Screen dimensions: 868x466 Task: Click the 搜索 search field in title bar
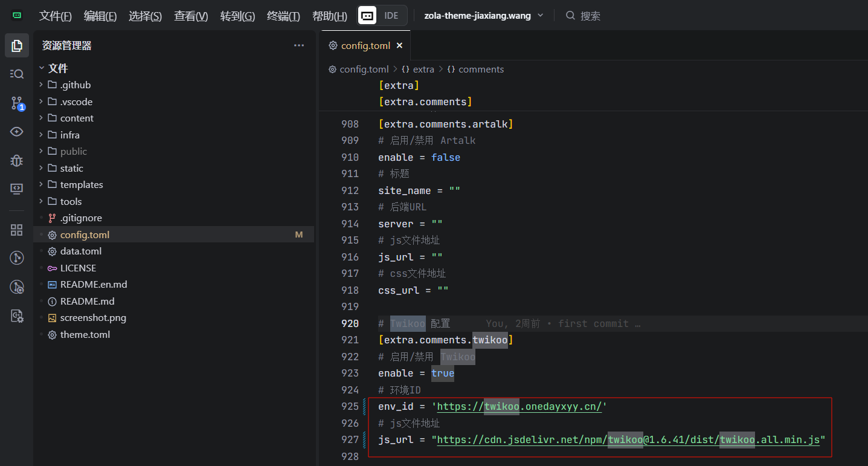point(590,16)
